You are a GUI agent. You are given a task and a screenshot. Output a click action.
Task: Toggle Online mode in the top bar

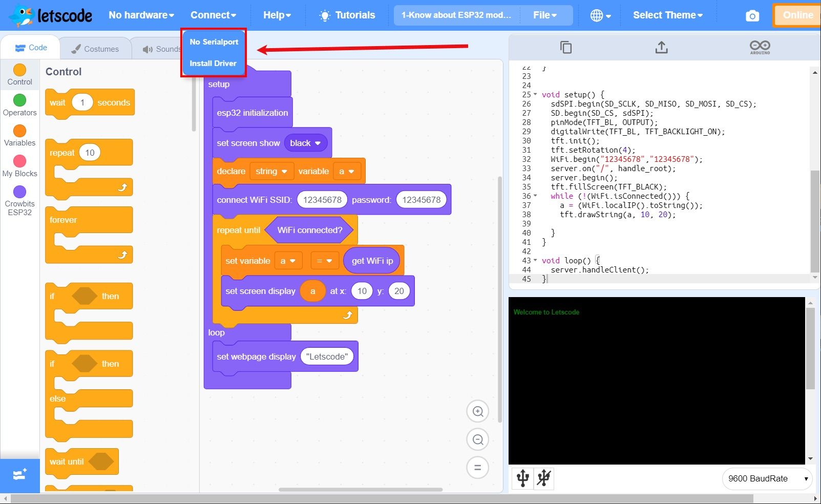pos(797,15)
